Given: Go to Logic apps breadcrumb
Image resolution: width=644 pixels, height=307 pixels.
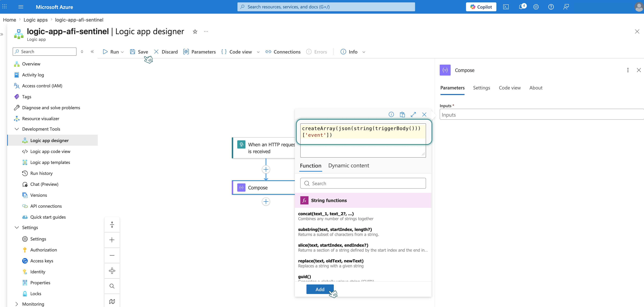Looking at the screenshot, I should [x=36, y=20].
